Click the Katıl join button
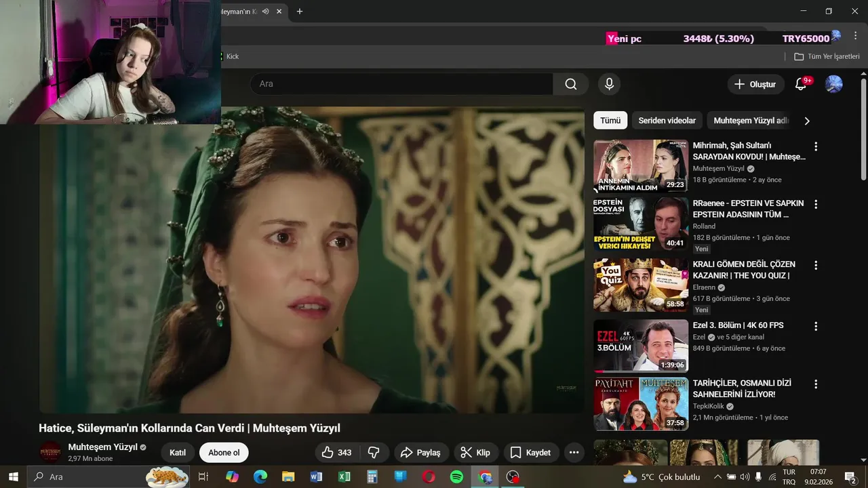The height and width of the screenshot is (488, 868). point(178,453)
